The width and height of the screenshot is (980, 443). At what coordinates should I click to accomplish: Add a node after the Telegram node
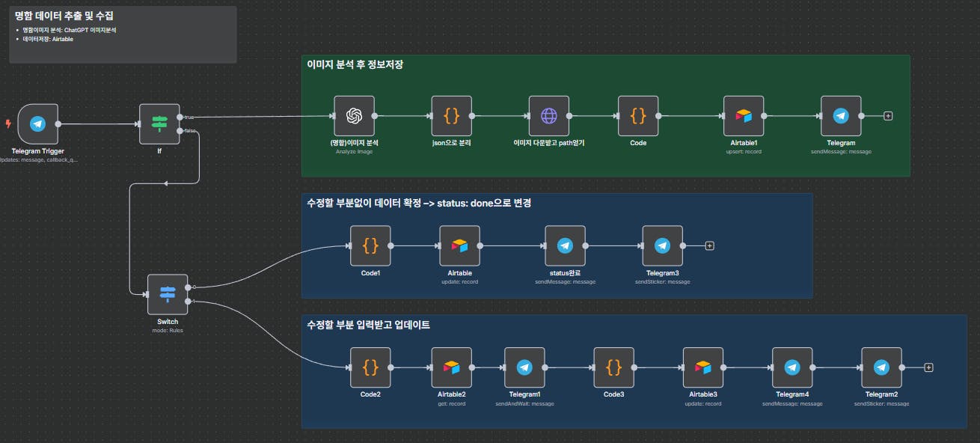pos(888,116)
